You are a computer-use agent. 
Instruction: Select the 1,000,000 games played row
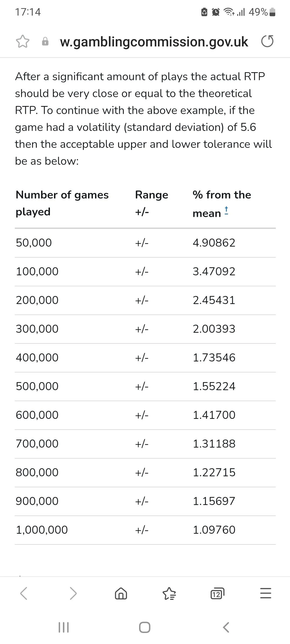tap(145, 530)
